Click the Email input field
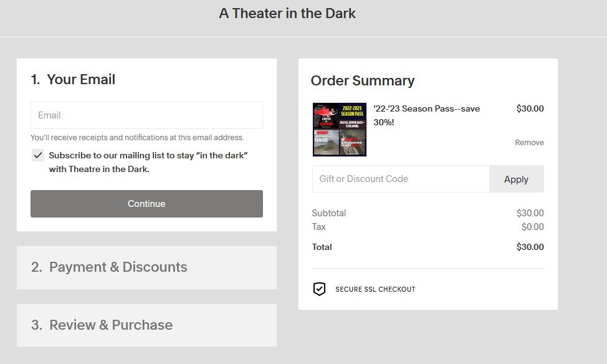Viewport: 607px width, 364px height. [x=146, y=115]
